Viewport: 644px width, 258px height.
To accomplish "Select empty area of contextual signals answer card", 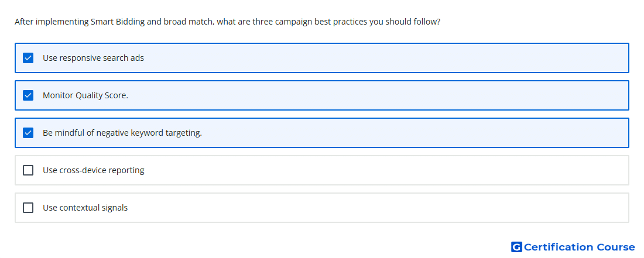I will coord(378,208).
